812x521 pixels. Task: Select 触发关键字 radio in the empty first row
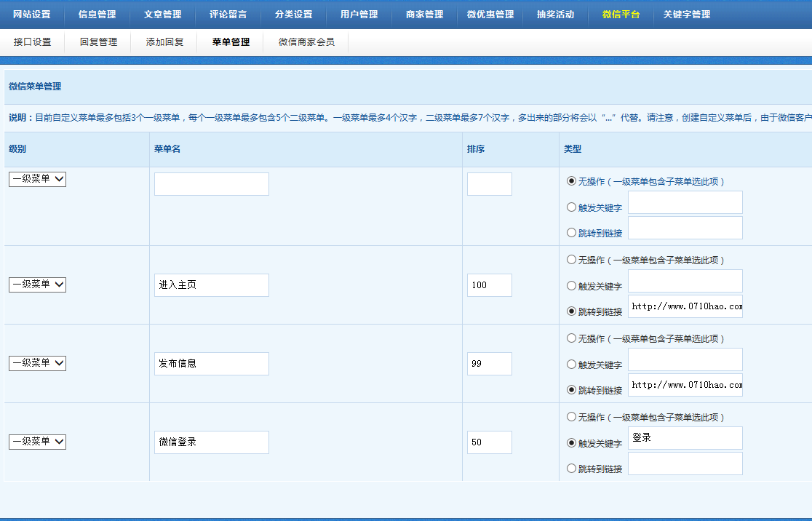[x=571, y=207]
